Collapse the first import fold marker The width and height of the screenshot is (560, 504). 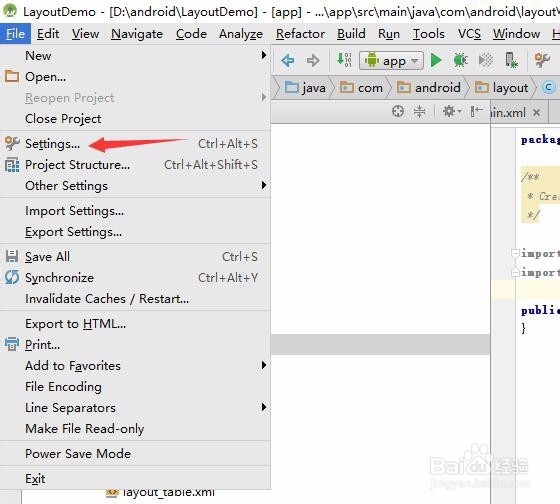pos(515,253)
